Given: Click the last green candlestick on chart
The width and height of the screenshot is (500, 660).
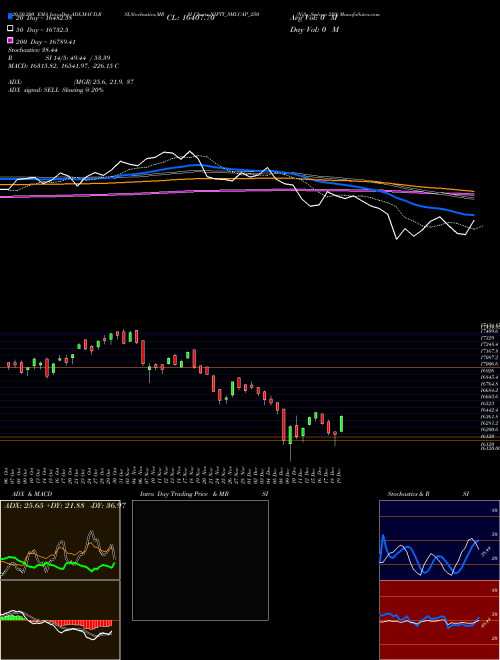Looking at the screenshot, I should coord(341,424).
